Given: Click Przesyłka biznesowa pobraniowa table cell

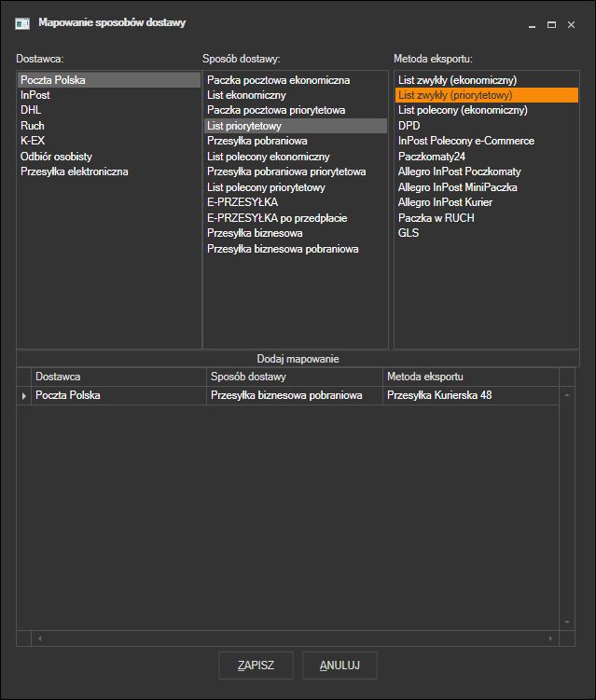Looking at the screenshot, I should click(x=295, y=395).
